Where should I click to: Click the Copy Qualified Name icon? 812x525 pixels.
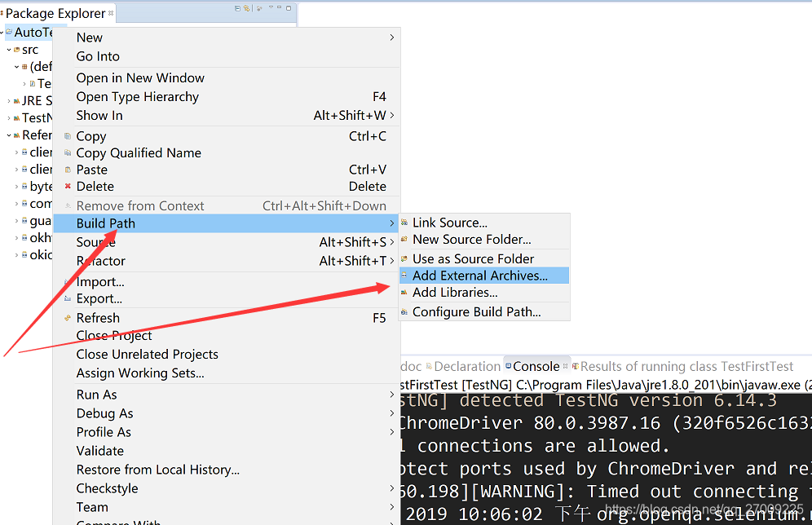coord(68,152)
